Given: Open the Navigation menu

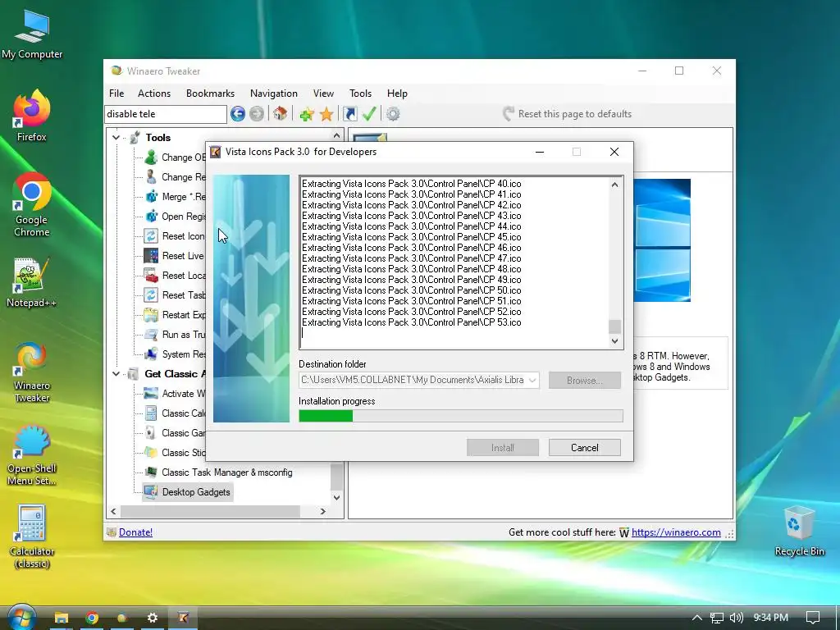Looking at the screenshot, I should pos(274,94).
